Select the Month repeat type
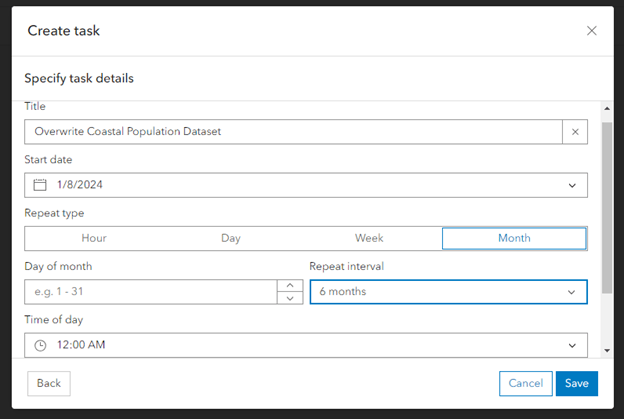The height and width of the screenshot is (419, 624). (514, 238)
